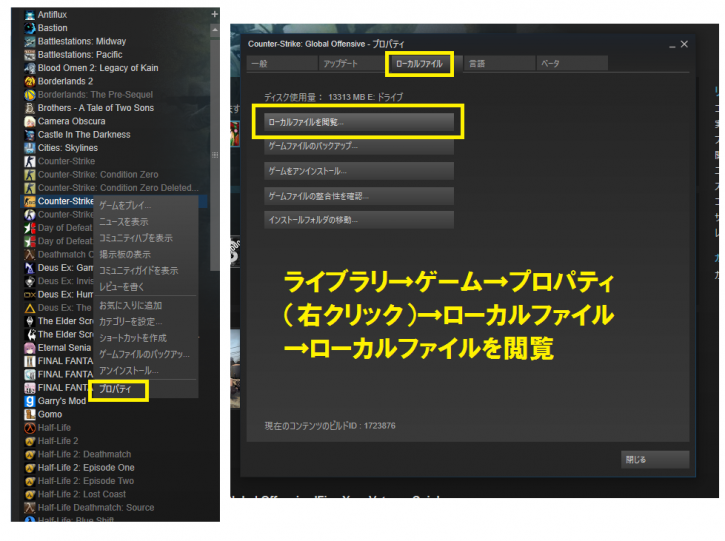Choose ゲームファイルのバックアップ in context menu
Image resolution: width=725 pixels, height=541 pixels.
point(146,355)
